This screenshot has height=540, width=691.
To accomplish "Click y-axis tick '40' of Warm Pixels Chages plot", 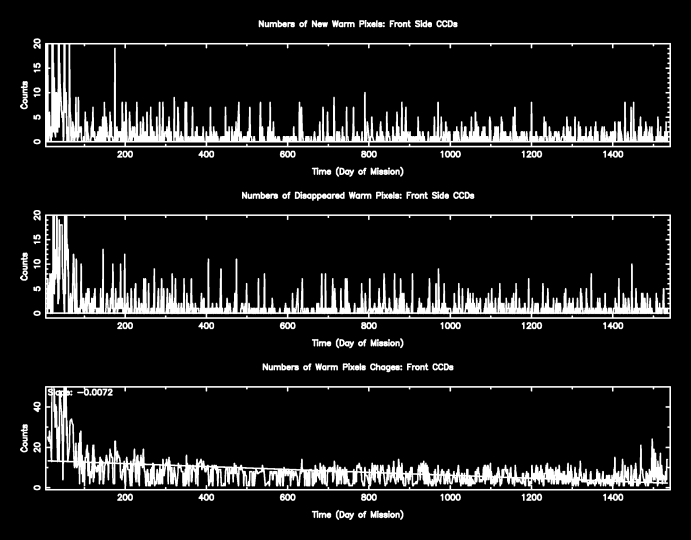I will pyautogui.click(x=37, y=406).
